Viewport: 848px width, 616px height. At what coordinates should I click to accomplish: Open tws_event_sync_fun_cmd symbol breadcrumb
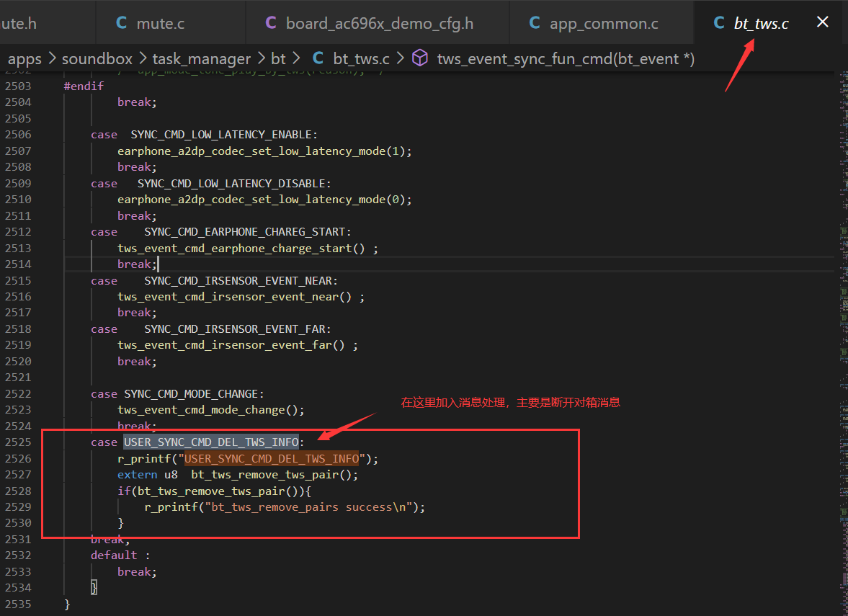pyautogui.click(x=566, y=59)
